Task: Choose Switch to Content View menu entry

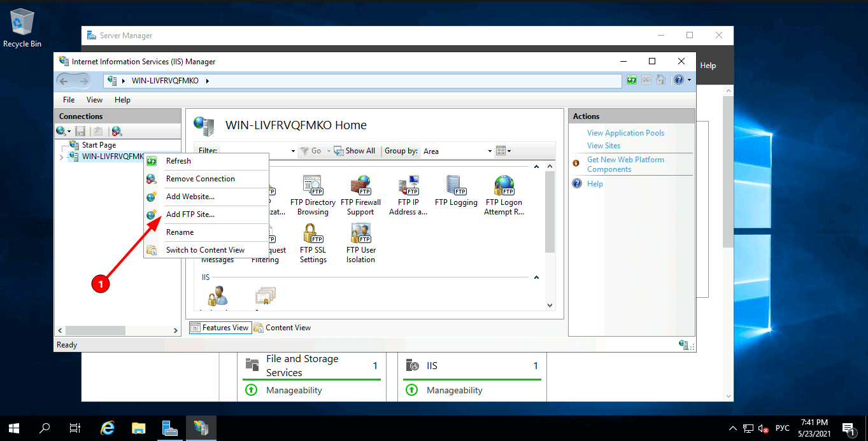Action: [x=206, y=250]
